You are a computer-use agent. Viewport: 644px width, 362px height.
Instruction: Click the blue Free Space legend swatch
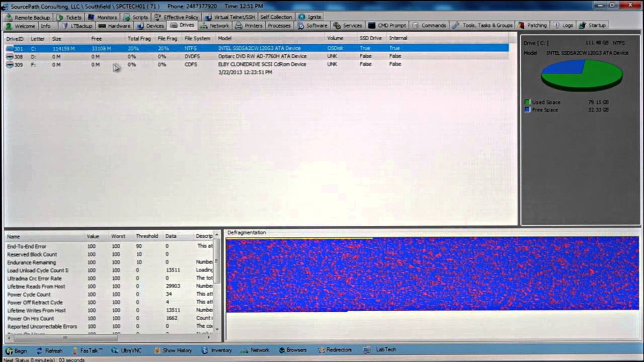tap(527, 110)
